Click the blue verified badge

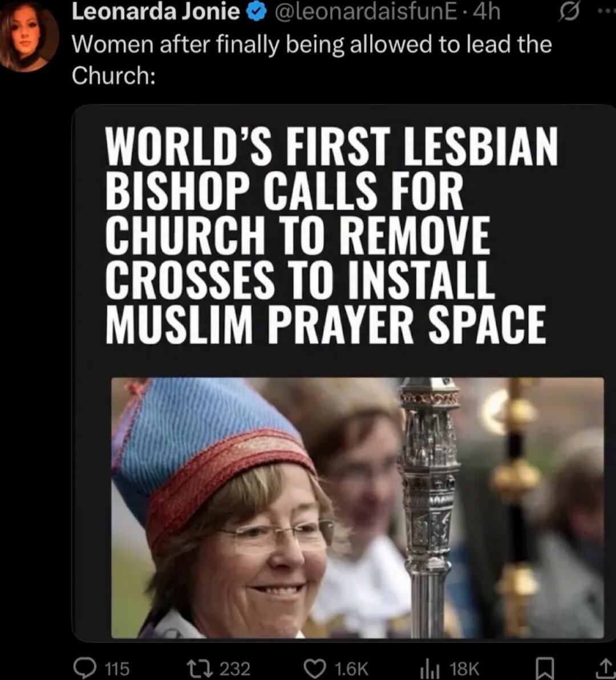pos(256,13)
